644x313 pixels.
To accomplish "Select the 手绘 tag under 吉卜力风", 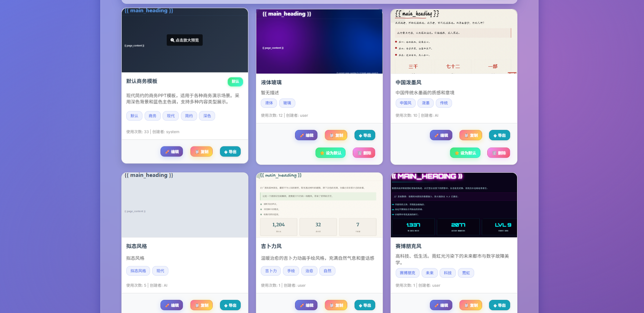I will tap(291, 271).
